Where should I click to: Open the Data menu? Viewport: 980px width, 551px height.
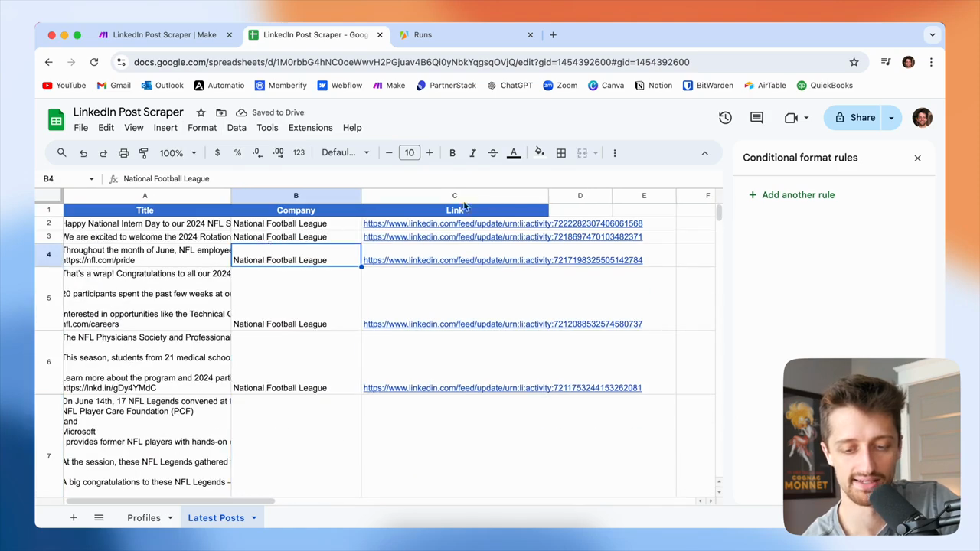tap(237, 128)
